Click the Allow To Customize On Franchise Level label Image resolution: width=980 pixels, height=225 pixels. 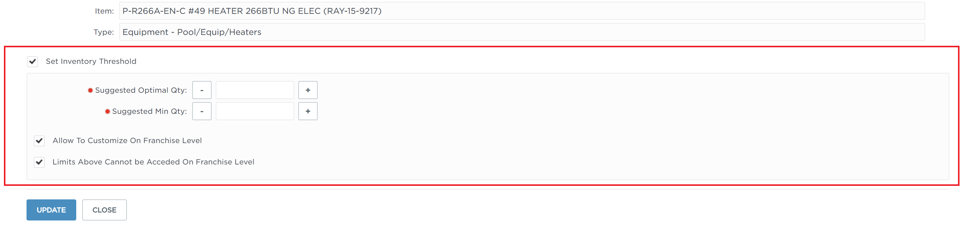[127, 141]
